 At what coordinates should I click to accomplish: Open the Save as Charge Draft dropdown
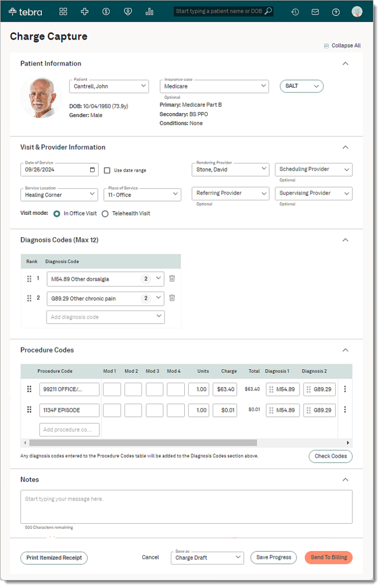click(207, 558)
